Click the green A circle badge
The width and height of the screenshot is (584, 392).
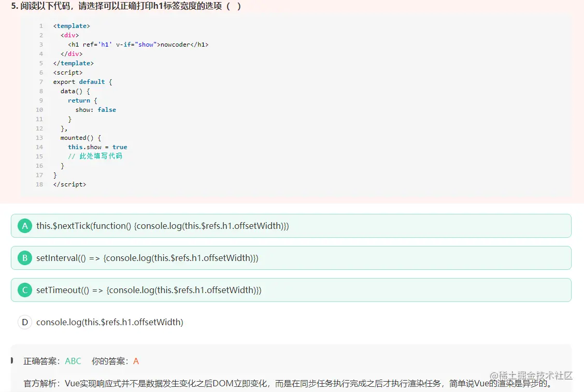(x=25, y=226)
